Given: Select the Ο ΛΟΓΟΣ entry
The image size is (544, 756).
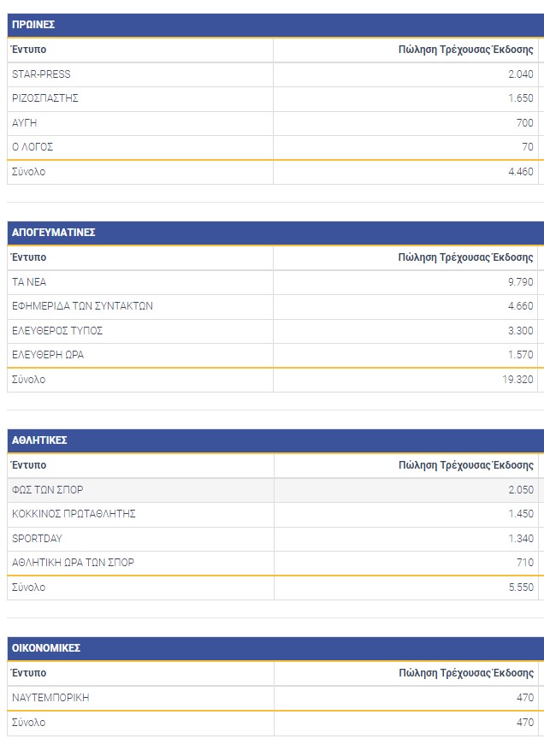Looking at the screenshot, I should tap(33, 147).
